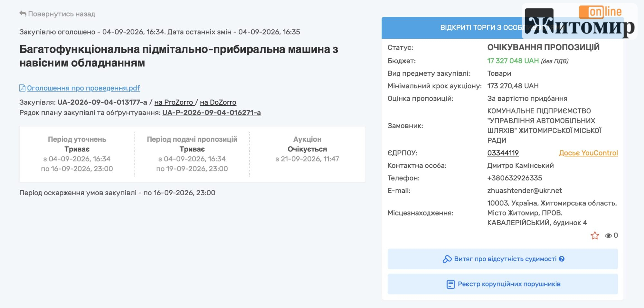Image resolution: width=644 pixels, height=308 pixels.
Task: Click the blue Відкриті торги header banner
Action: 451,28
